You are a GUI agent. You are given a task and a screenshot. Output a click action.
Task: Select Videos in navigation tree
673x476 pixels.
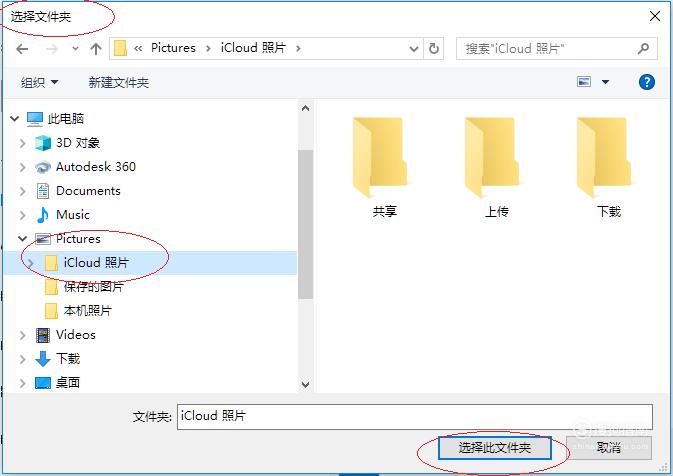(76, 335)
